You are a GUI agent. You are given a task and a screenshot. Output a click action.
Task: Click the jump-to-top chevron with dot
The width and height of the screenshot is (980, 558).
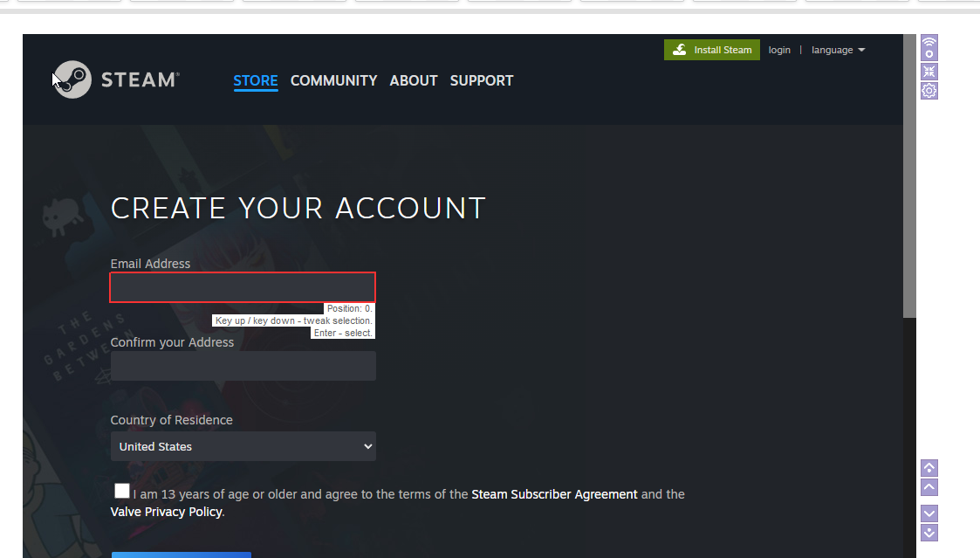pyautogui.click(x=929, y=468)
